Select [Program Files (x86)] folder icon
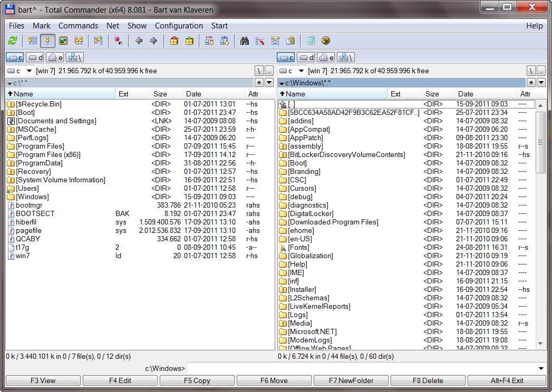The image size is (552, 392). tap(11, 155)
